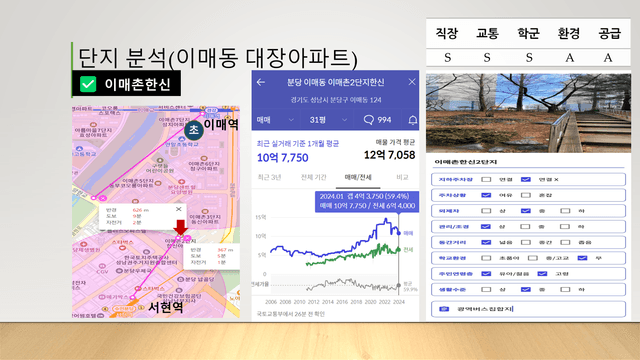The width and height of the screenshot is (640, 360).
Task: Click the 이매촌3단지 동신아파트 marker
Action: click(204, 212)
